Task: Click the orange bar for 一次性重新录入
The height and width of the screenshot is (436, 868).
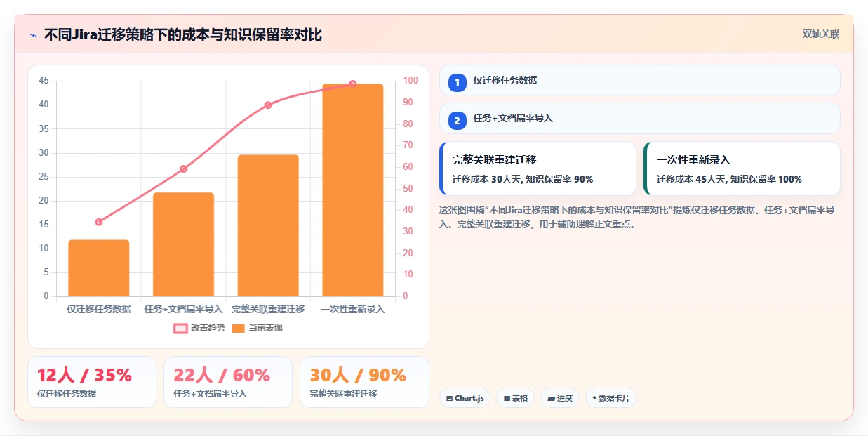Action: point(353,190)
